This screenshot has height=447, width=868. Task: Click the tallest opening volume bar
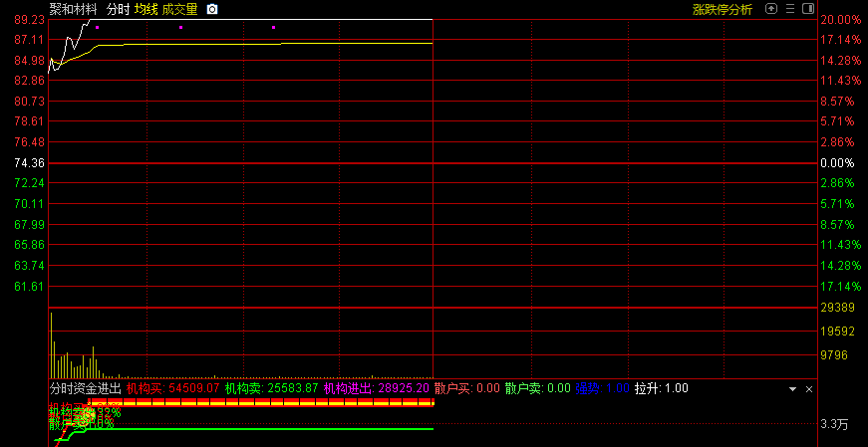click(x=51, y=344)
